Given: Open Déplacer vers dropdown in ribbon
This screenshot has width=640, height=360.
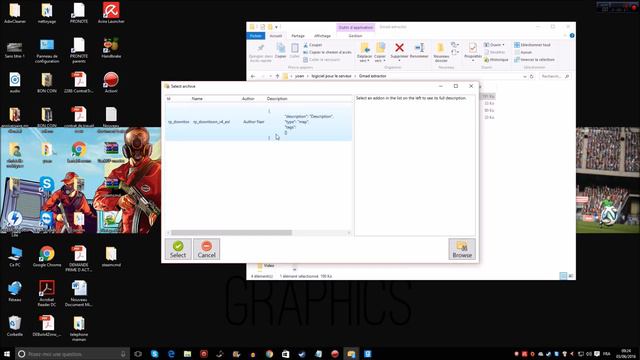Looking at the screenshot, I should click(364, 52).
